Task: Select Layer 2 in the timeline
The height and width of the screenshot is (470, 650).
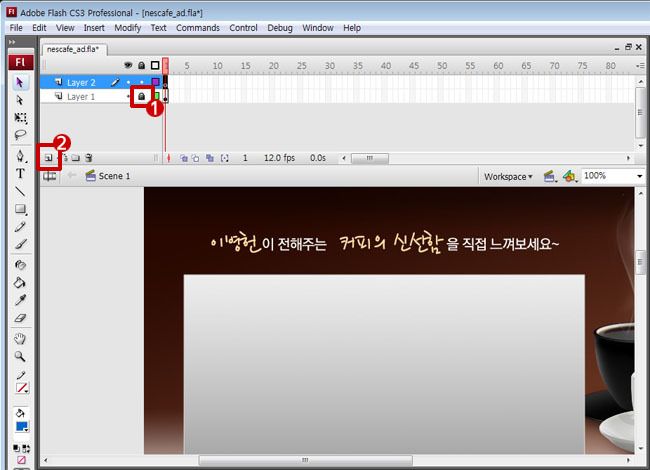Action: [x=81, y=82]
